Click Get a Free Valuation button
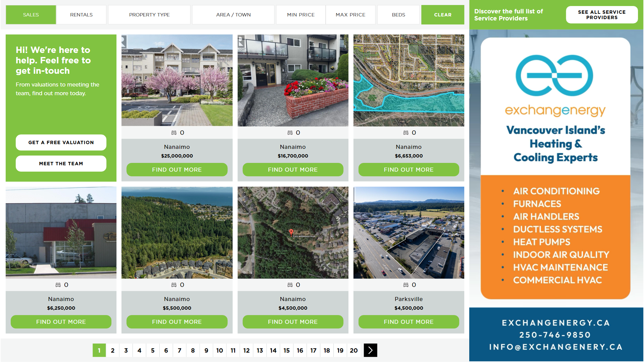 pos(61,142)
